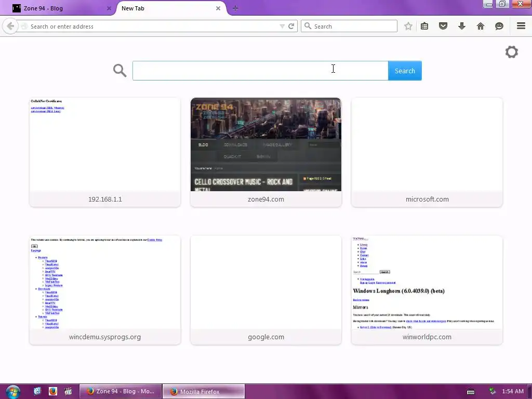Open the address bar history dropdown arrow

282,26
